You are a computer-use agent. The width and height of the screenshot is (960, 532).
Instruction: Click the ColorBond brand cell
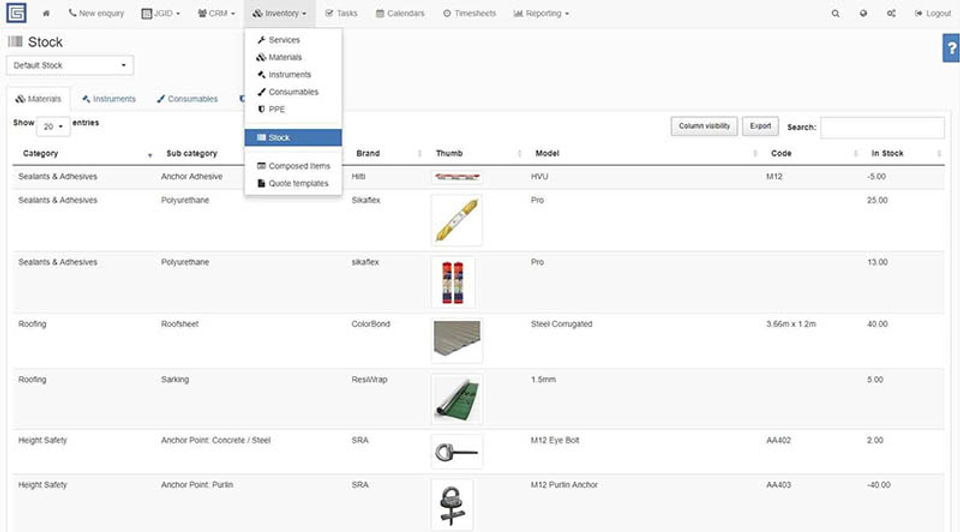[x=370, y=324]
